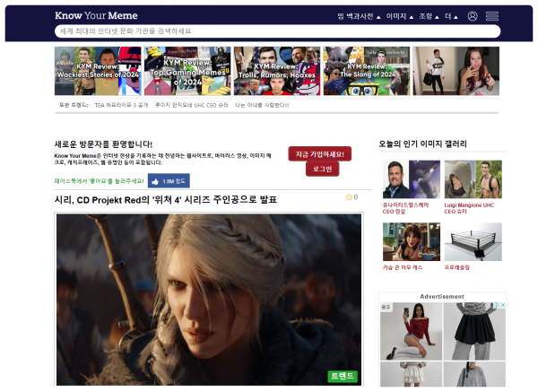
Task: Expand the 밈 백과사전 dropdown menu
Action: 359,16
